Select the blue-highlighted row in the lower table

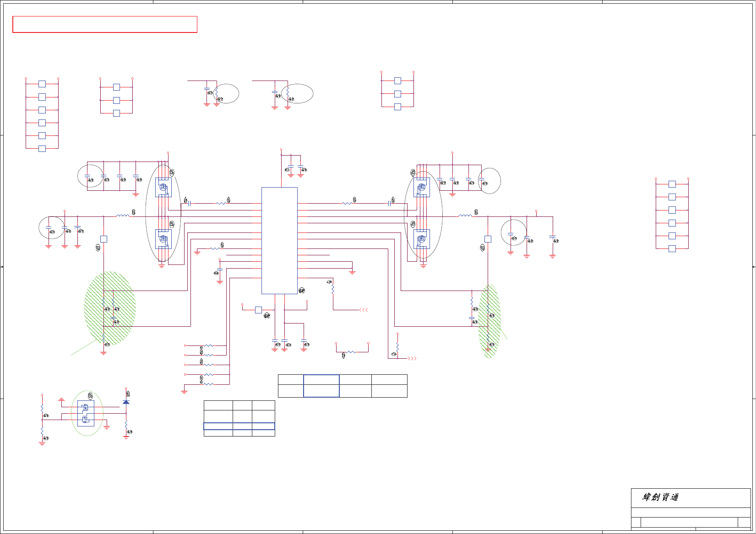[239, 426]
